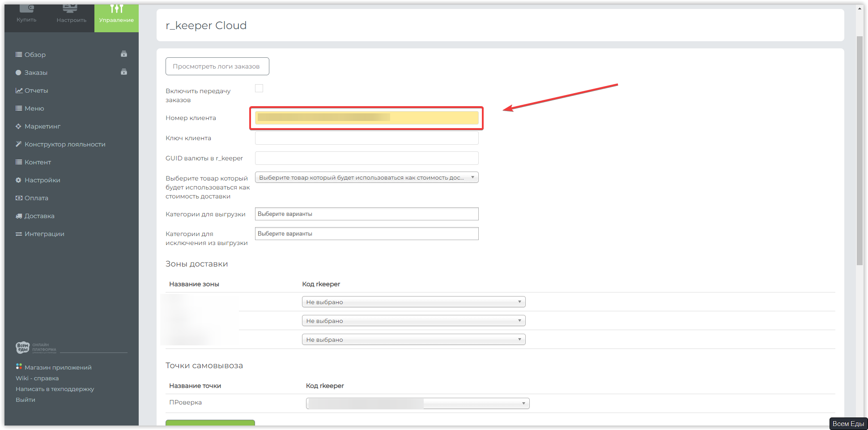
Task: Click the list icon next to Меню
Action: (x=19, y=108)
